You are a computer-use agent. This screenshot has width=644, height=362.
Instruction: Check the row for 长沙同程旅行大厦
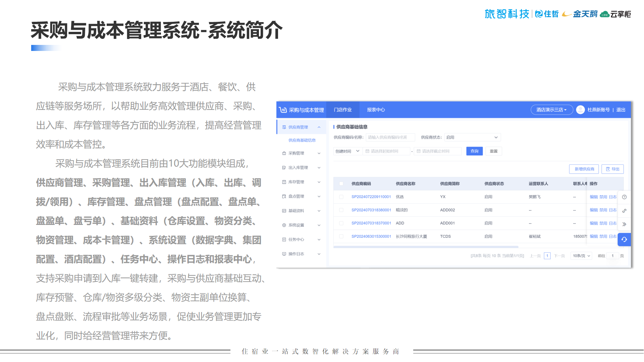[x=341, y=237]
